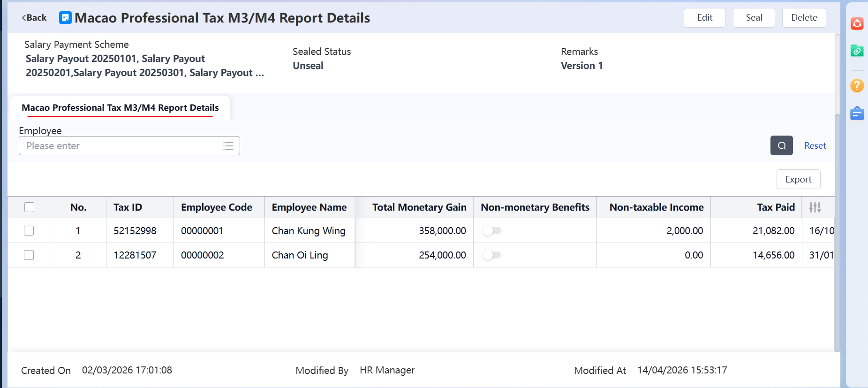Click the search magnifier icon button

point(781,145)
